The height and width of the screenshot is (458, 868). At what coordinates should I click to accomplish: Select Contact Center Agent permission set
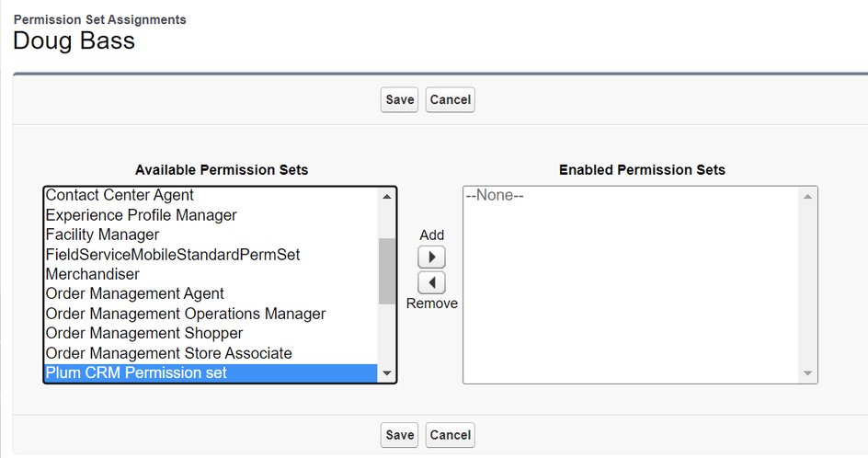pos(120,195)
